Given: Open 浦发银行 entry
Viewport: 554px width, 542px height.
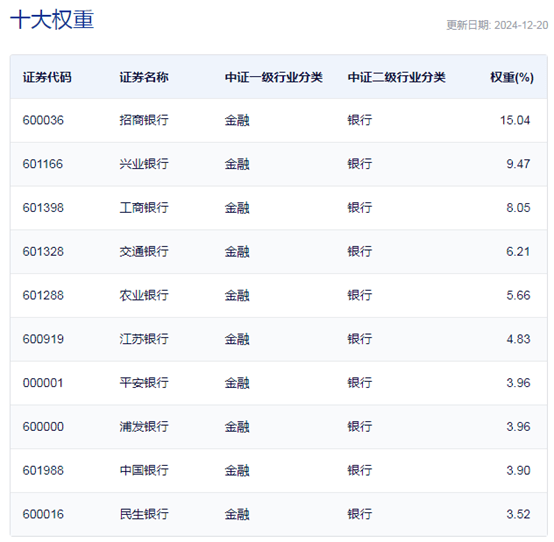Looking at the screenshot, I should (144, 427).
